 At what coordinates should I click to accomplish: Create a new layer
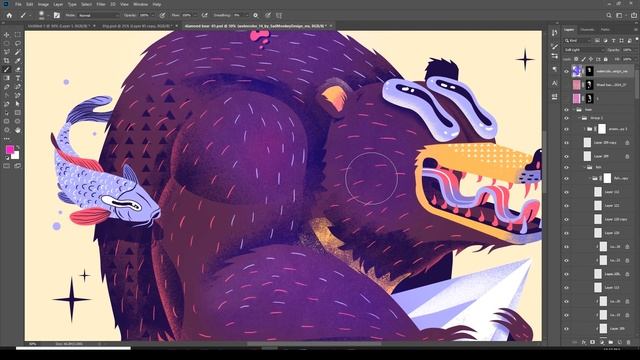point(620,342)
